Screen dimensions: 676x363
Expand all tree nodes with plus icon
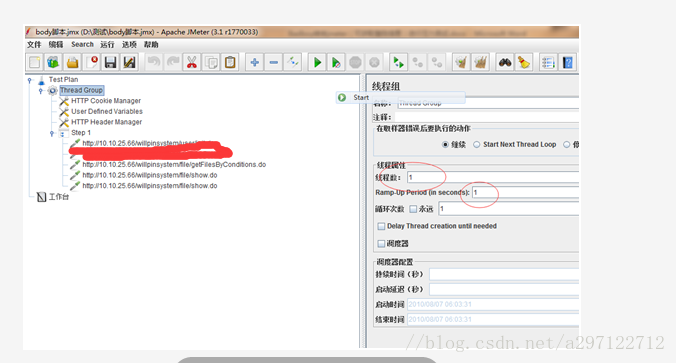(254, 63)
